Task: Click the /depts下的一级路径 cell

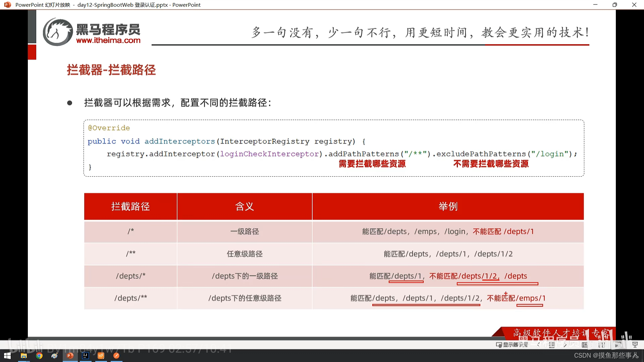Action: coord(245,276)
